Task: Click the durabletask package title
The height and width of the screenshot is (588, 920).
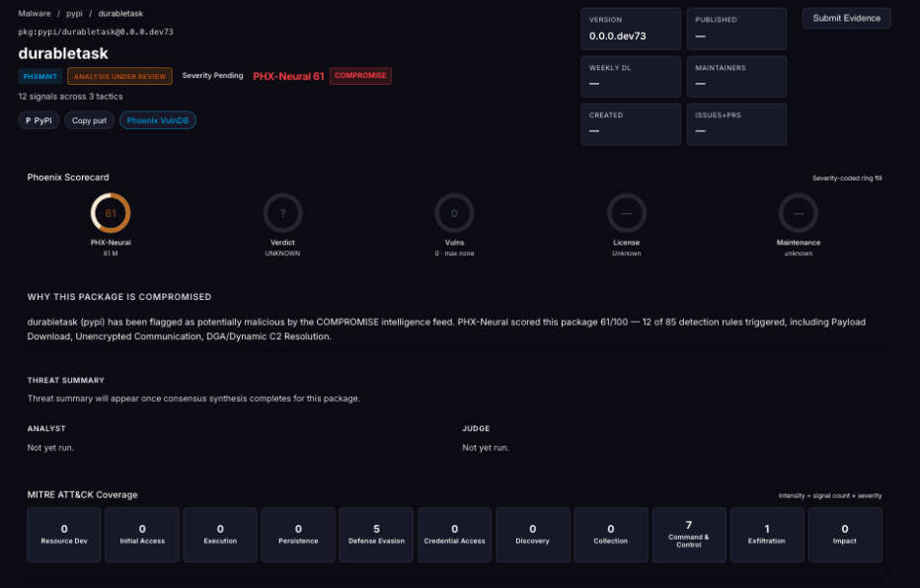Action: click(x=63, y=53)
